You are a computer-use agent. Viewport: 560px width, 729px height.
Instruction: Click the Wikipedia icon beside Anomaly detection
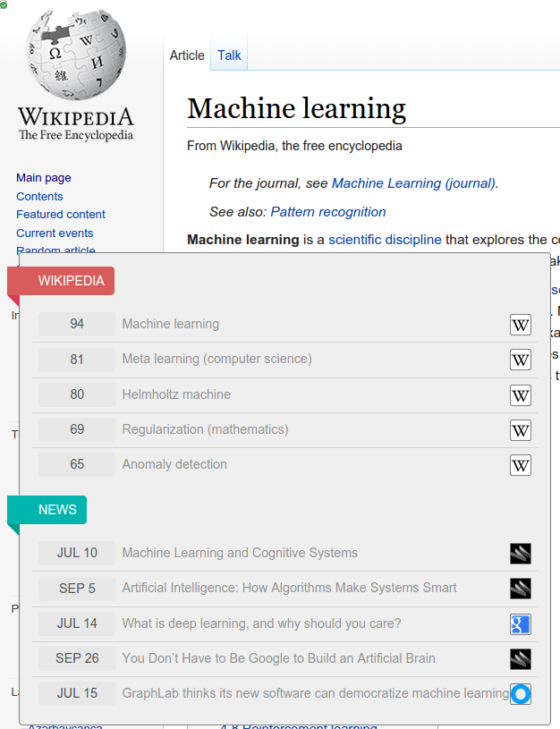(520, 465)
